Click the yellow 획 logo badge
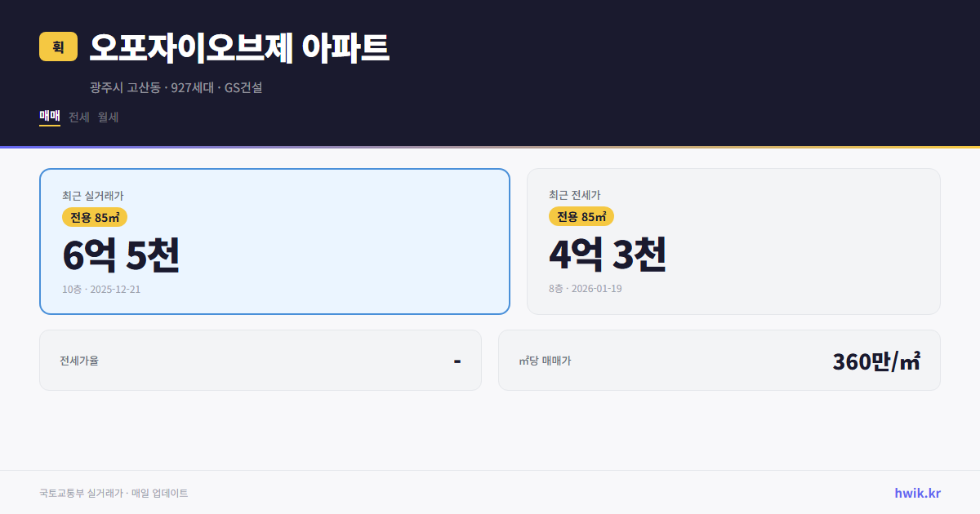Image resolution: width=980 pixels, height=514 pixels. 56,47
